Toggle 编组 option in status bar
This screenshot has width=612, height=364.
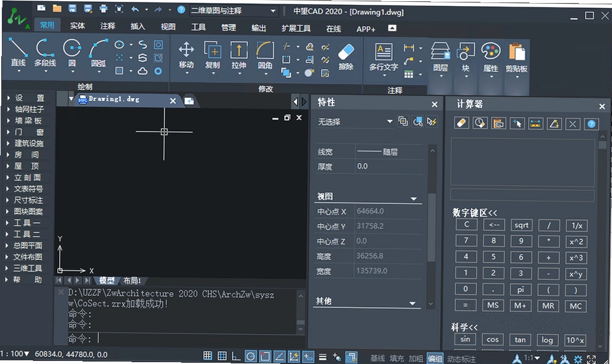[435, 358]
